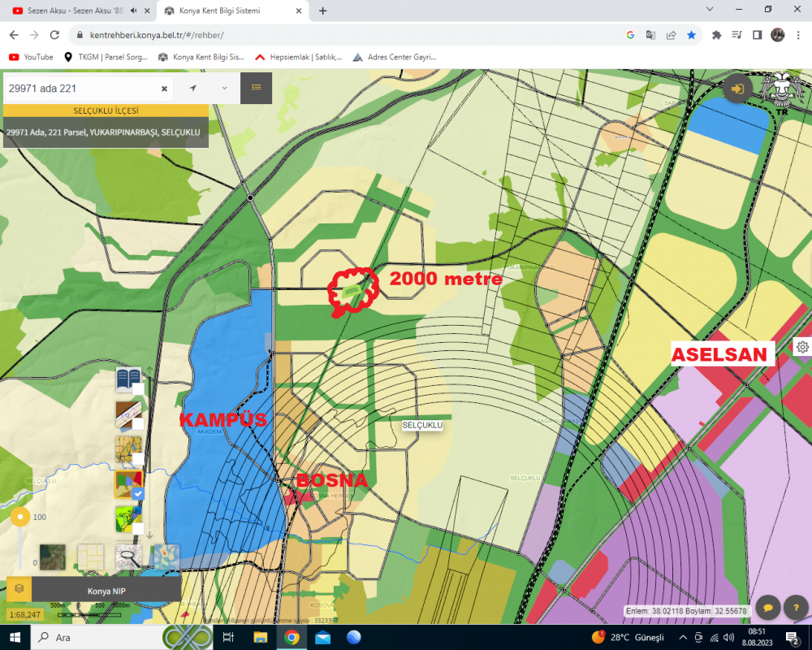Close the Sezen Aksu tab
812x650 pixels.
146,11
